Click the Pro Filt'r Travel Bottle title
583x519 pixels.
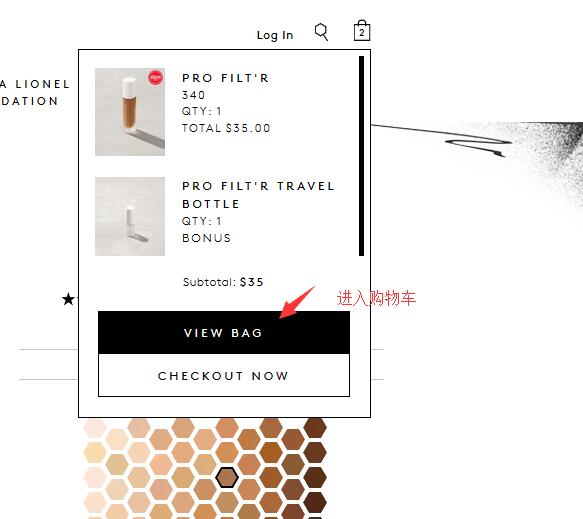pos(258,195)
